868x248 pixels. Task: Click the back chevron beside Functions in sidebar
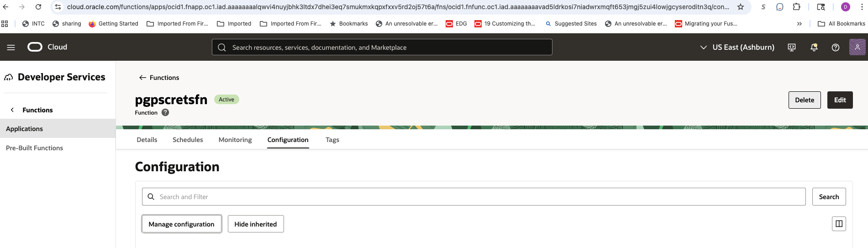[x=12, y=110]
